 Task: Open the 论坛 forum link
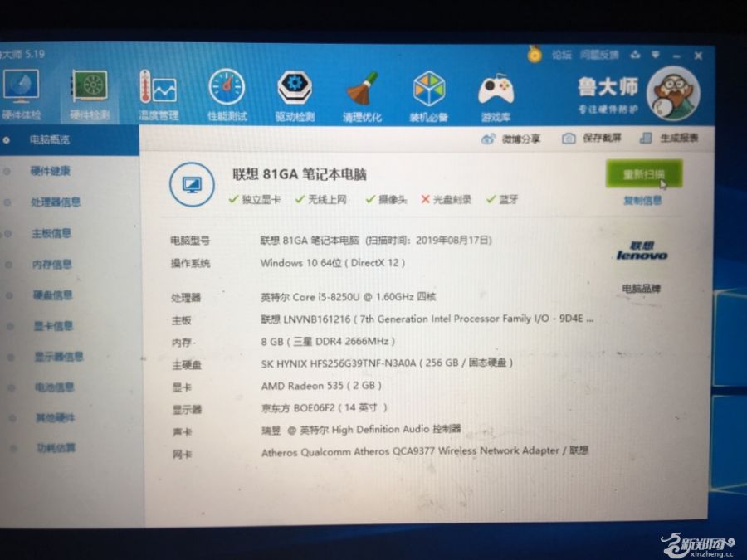pyautogui.click(x=561, y=56)
